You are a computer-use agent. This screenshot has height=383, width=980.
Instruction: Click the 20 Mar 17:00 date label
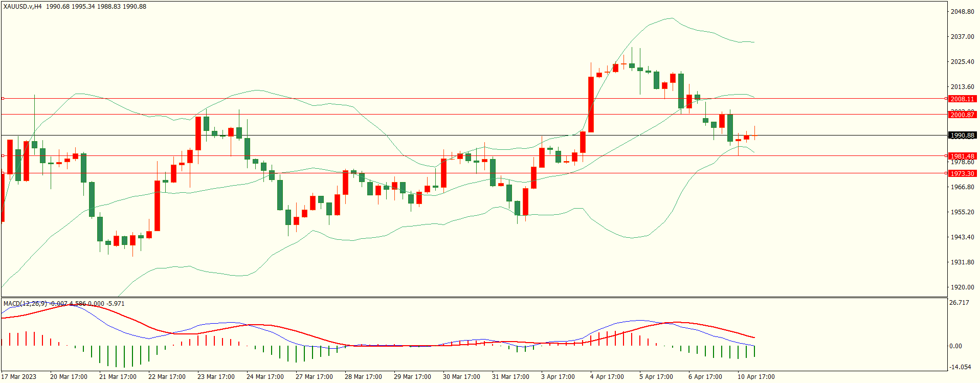tap(69, 377)
